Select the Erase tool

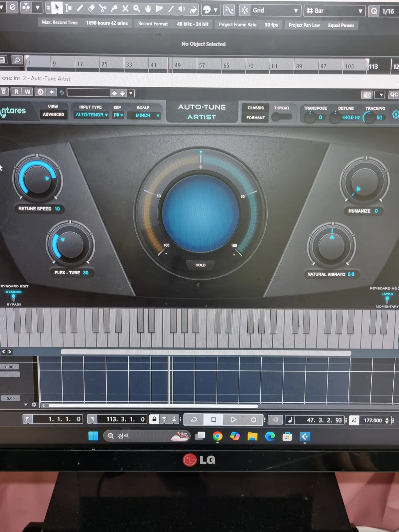pyautogui.click(x=91, y=8)
